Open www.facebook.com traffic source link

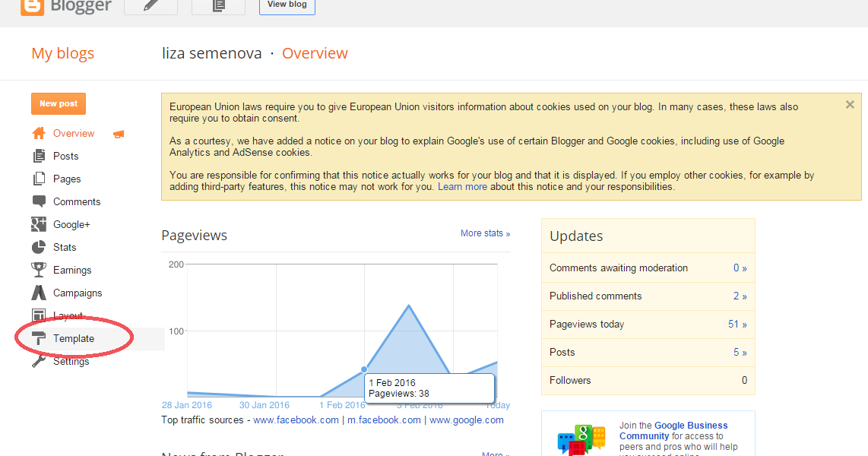tap(296, 420)
